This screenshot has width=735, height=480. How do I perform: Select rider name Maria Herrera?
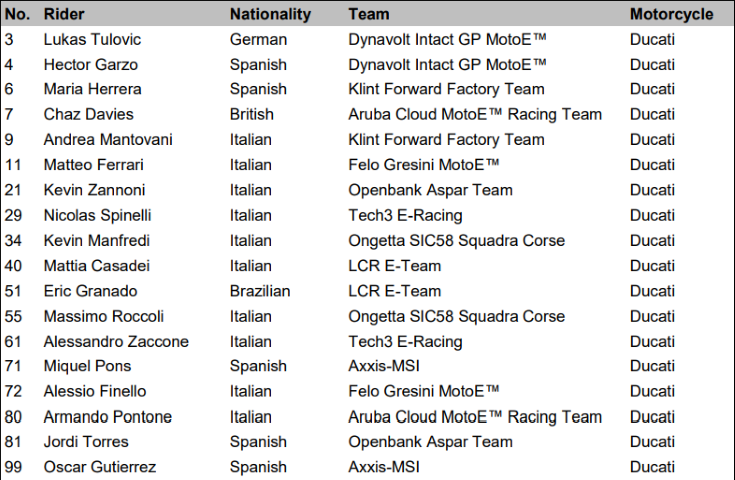coord(92,89)
